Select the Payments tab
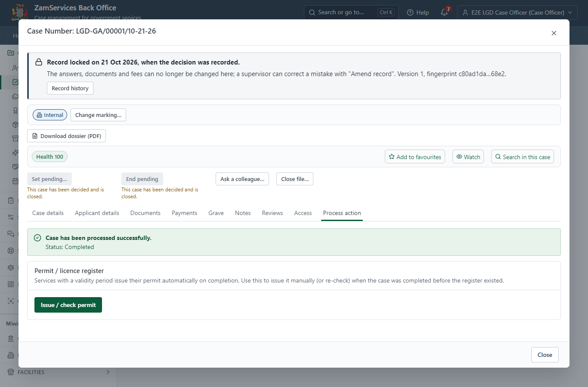The image size is (588, 387). (x=184, y=213)
